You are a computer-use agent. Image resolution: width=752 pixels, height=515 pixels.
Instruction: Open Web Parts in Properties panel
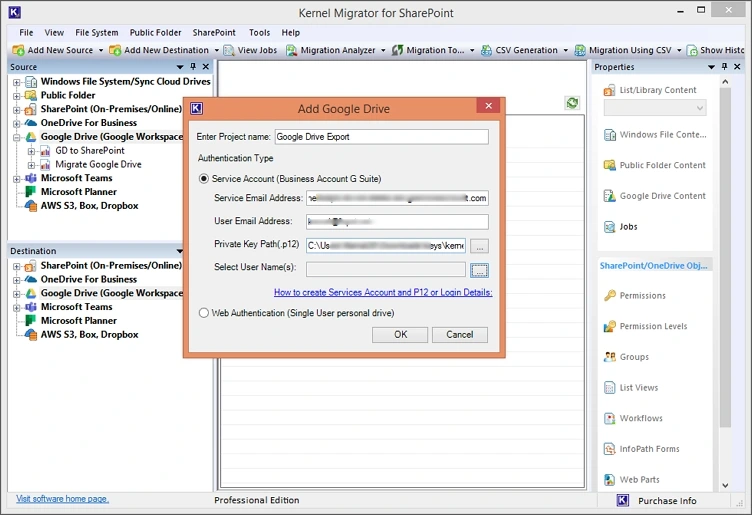(x=631, y=480)
